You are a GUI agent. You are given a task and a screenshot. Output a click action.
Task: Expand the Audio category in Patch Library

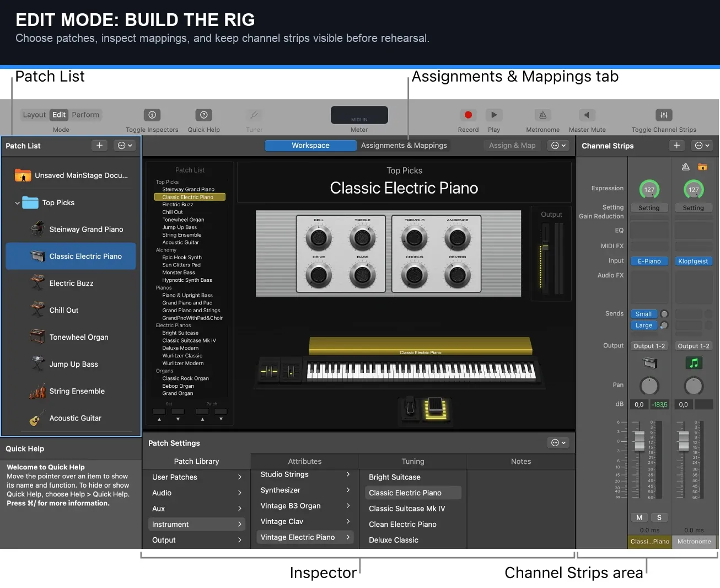197,493
